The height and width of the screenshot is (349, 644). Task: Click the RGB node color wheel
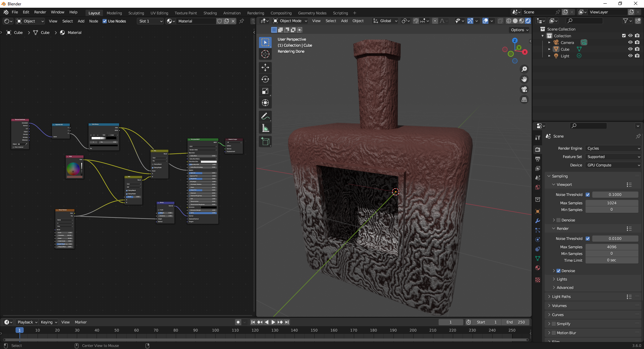pos(73,169)
